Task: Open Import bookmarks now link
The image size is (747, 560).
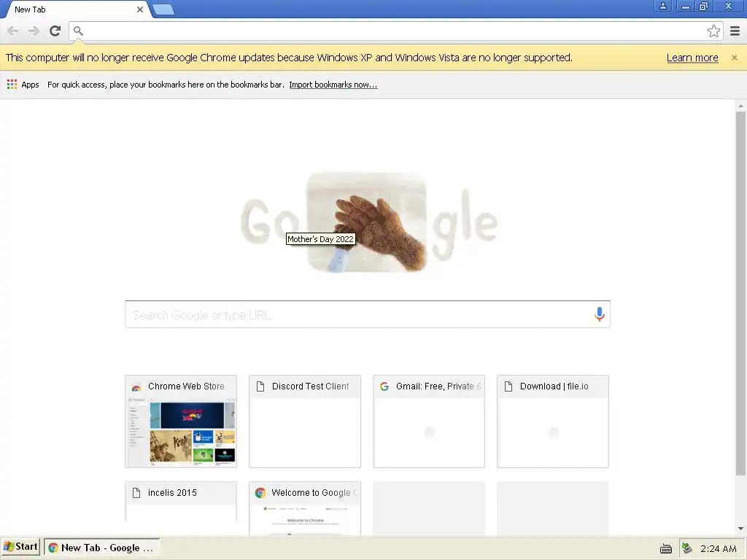Action: click(x=333, y=85)
